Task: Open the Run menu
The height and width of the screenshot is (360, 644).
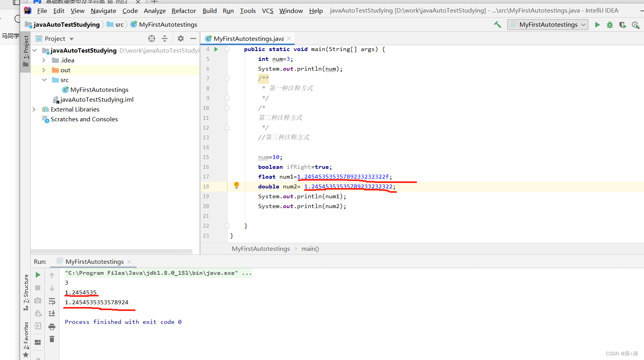Action: [228, 11]
